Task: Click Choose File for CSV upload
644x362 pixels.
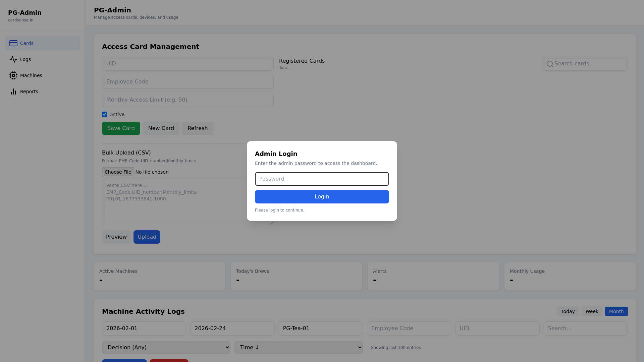Action: coord(118,172)
